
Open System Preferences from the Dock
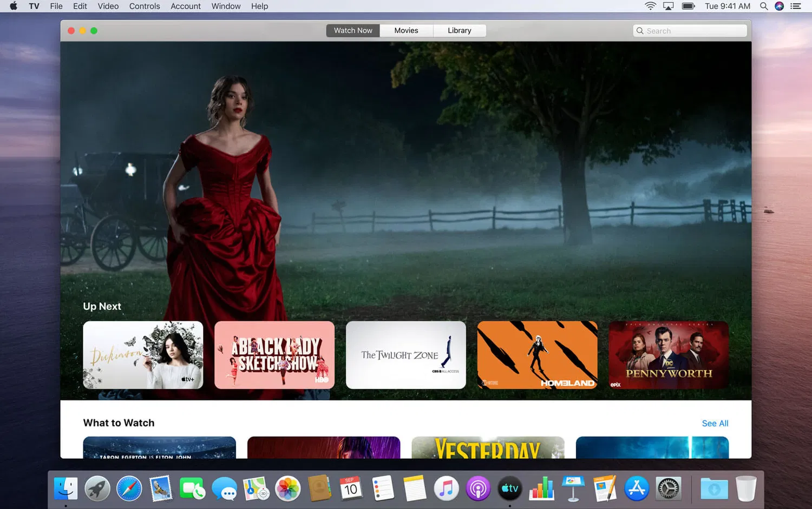click(669, 489)
